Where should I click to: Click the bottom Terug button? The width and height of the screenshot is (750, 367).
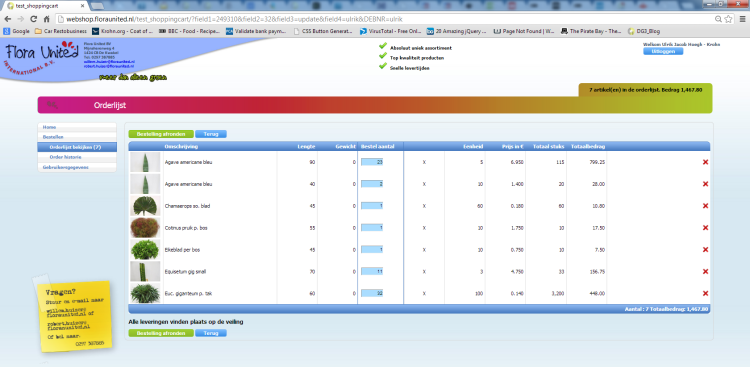coord(211,333)
